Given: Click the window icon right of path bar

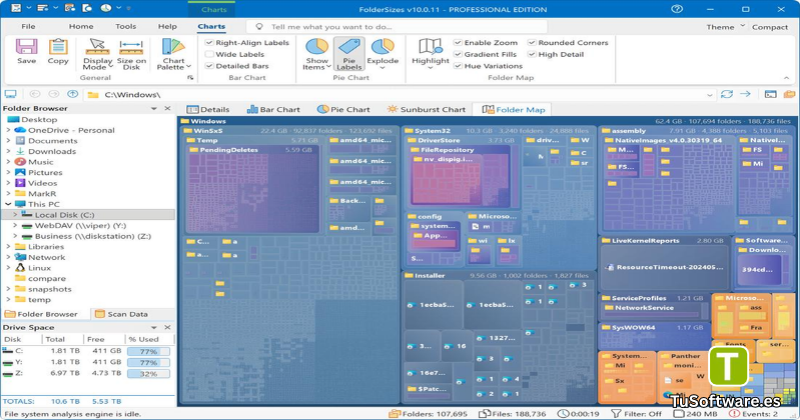Looking at the screenshot, I should click(770, 94).
